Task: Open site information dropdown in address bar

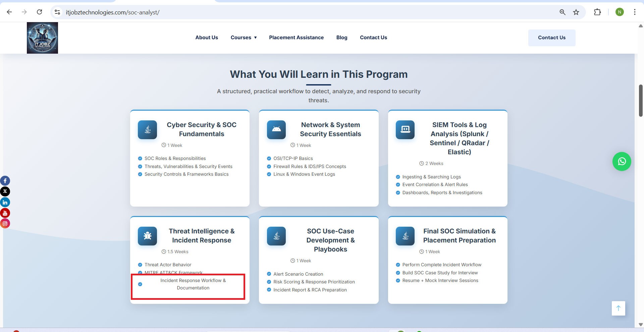Action: pyautogui.click(x=57, y=12)
